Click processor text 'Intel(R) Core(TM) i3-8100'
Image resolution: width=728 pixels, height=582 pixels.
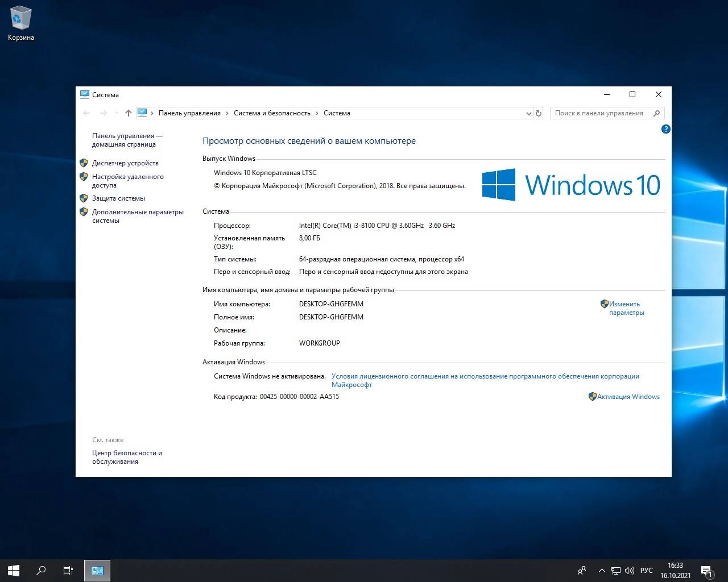coord(337,226)
